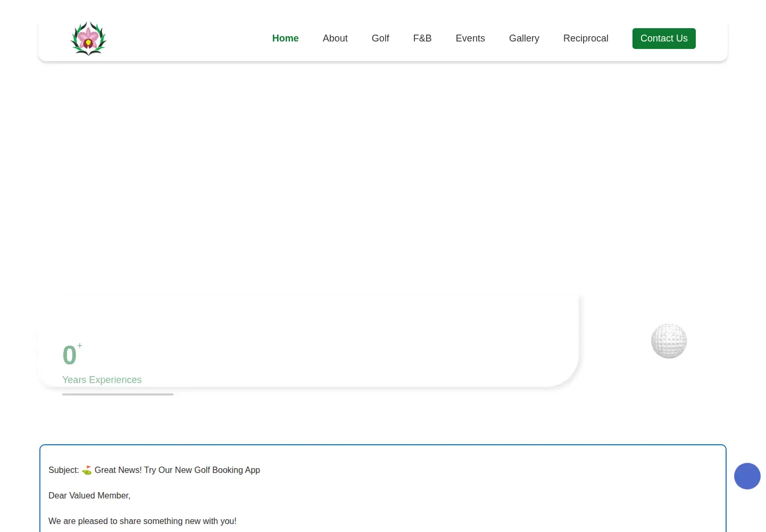Open the Golf menu link
The width and height of the screenshot is (766, 532).
(380, 38)
